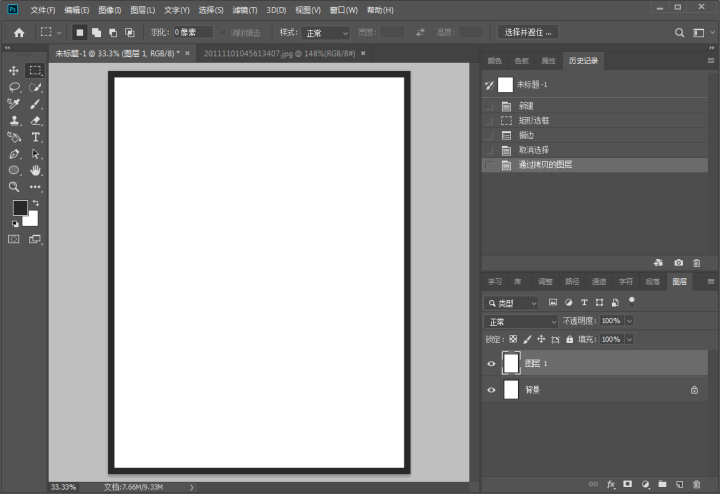The width and height of the screenshot is (720, 494).
Task: Click the Home icon in options bar
Action: 19,33
